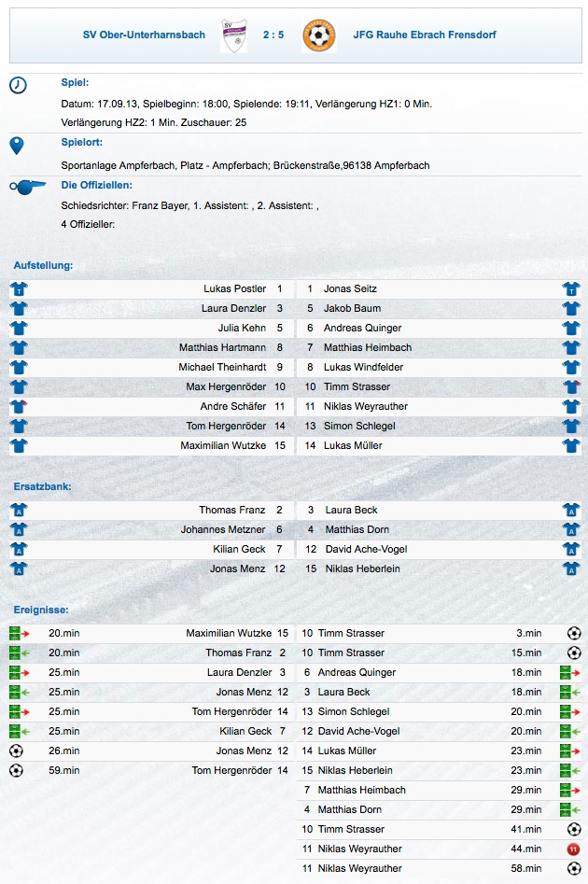Click the jersey icon next to Jonas Seitz
Viewport: 588px width, 884px height.
pyautogui.click(x=571, y=289)
